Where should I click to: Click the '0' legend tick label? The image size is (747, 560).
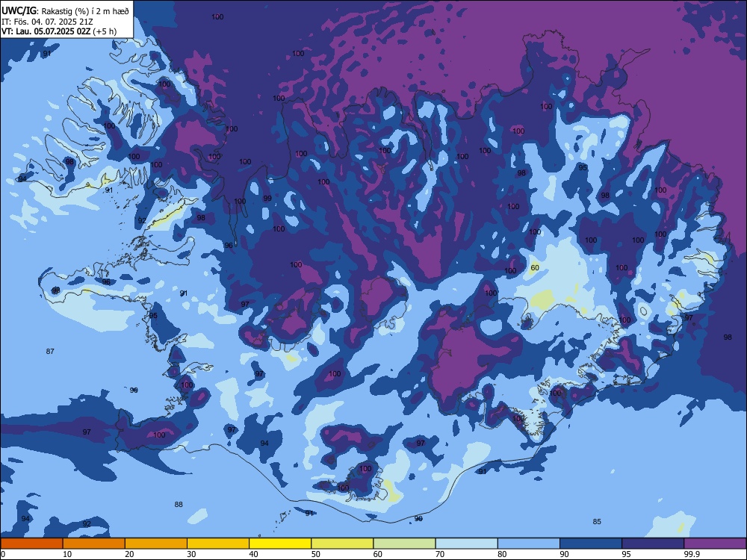[3, 554]
